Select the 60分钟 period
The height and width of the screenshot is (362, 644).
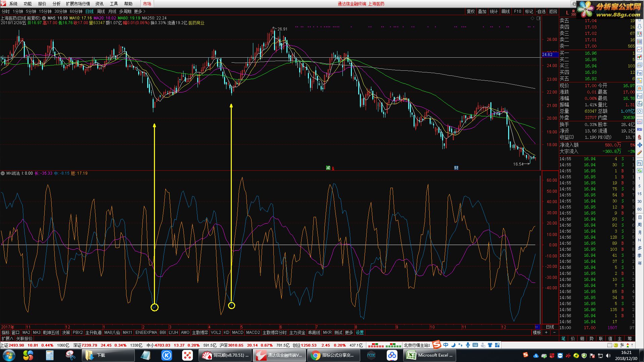76,11
